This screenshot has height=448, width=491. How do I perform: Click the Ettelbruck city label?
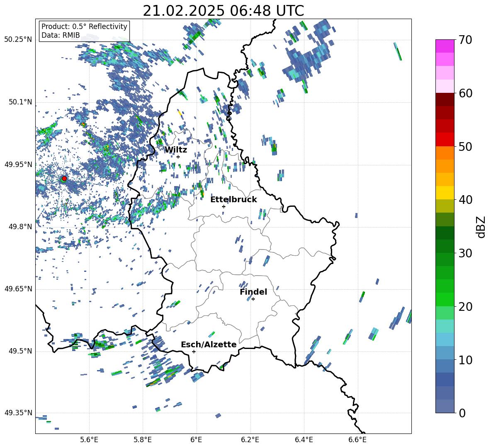[233, 200]
